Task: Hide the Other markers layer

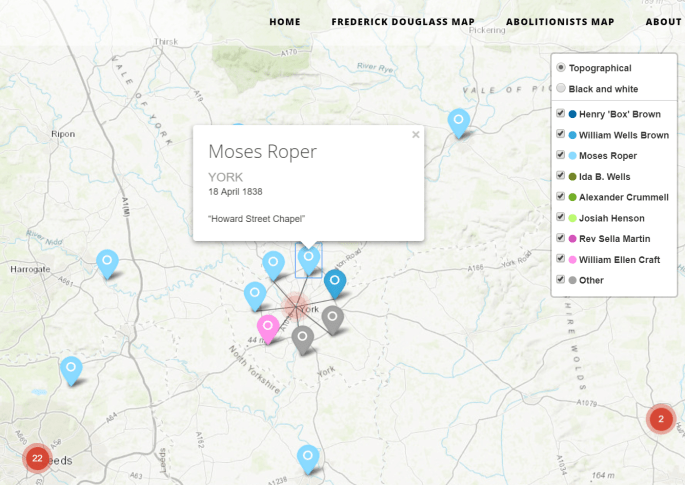Action: (561, 280)
